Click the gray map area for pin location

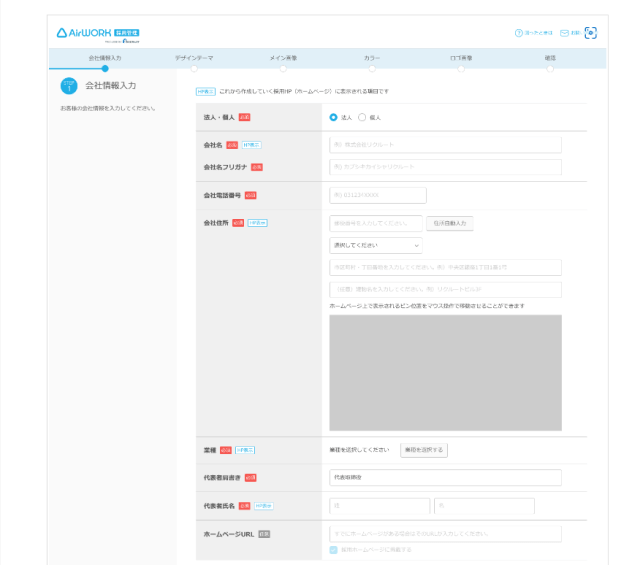pos(445,372)
